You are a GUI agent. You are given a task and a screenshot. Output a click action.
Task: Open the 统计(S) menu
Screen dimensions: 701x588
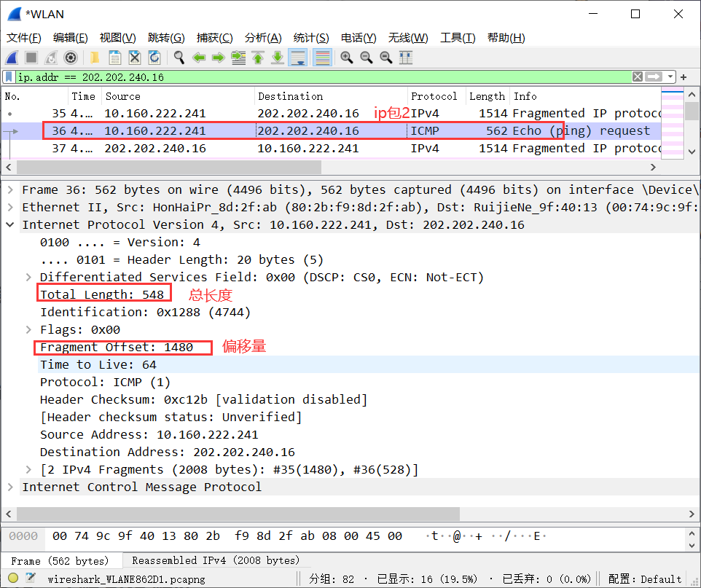[311, 38]
